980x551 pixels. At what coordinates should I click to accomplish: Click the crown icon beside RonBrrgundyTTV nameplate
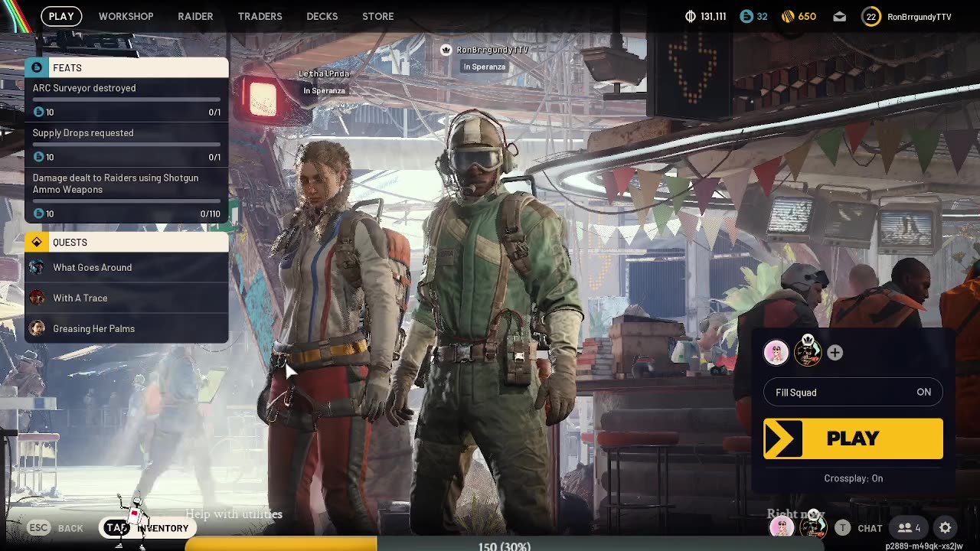point(446,50)
